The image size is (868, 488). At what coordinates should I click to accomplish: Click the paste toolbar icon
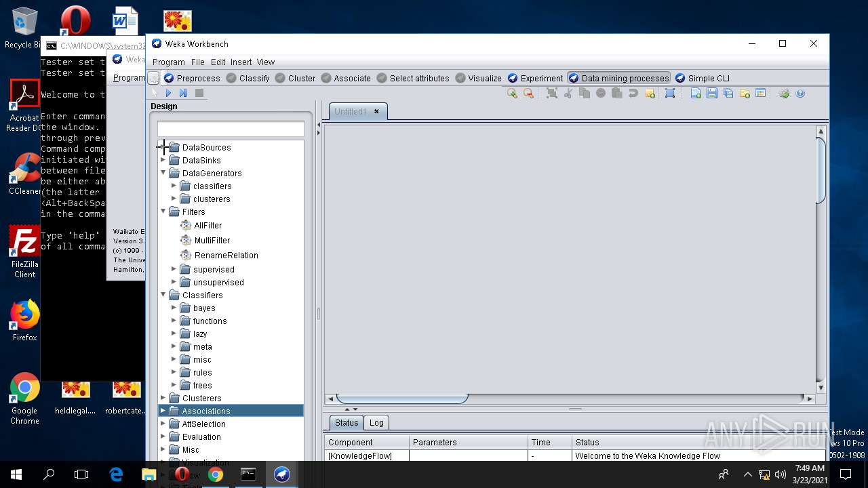point(616,94)
